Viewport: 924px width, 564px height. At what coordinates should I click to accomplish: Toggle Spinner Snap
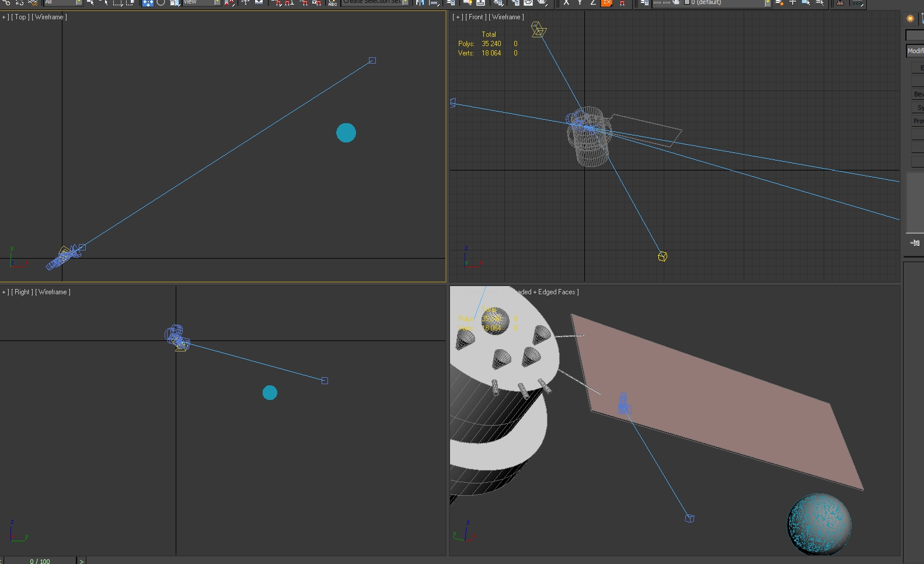pyautogui.click(x=317, y=2)
